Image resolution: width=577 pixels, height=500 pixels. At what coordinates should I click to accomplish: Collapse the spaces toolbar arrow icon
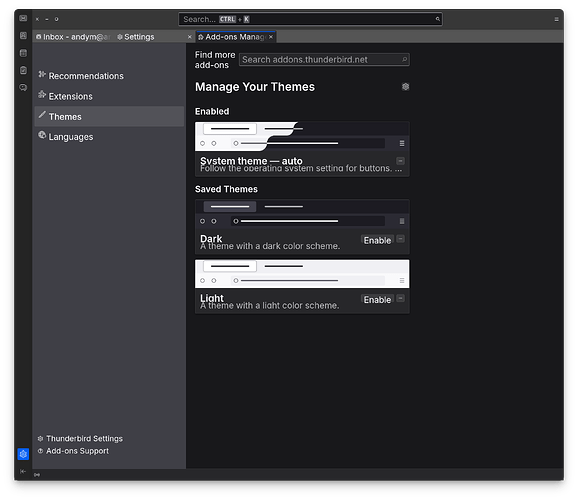pos(23,471)
